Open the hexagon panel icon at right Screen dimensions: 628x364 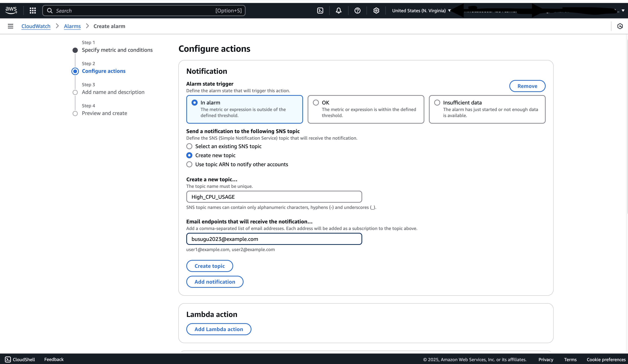620,26
